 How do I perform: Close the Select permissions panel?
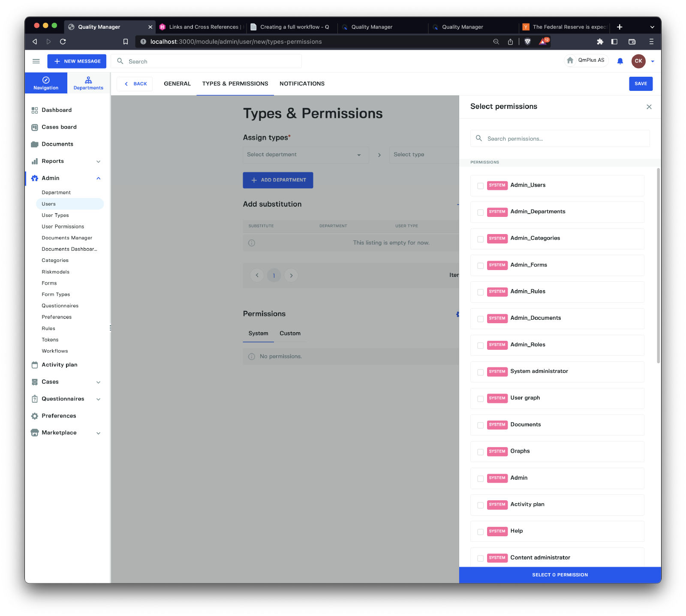pyautogui.click(x=649, y=107)
